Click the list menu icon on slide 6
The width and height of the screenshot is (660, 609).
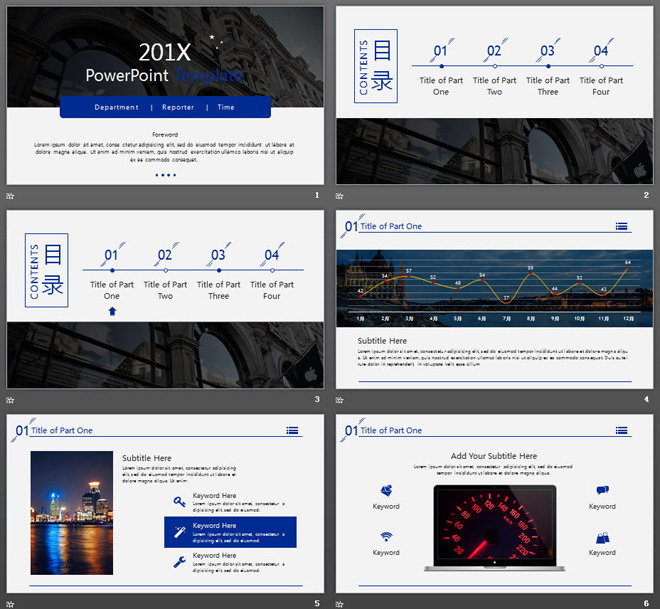pos(621,430)
